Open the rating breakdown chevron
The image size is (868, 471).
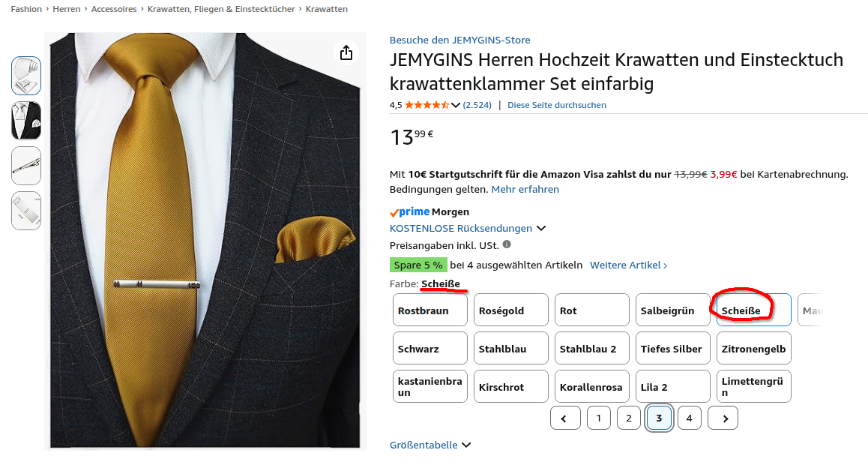(x=455, y=105)
